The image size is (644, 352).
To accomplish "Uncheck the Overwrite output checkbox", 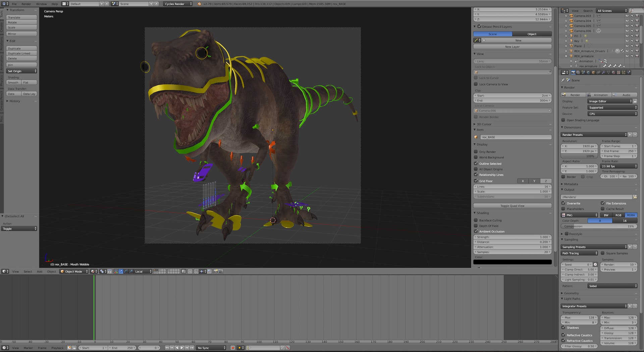I will [563, 203].
